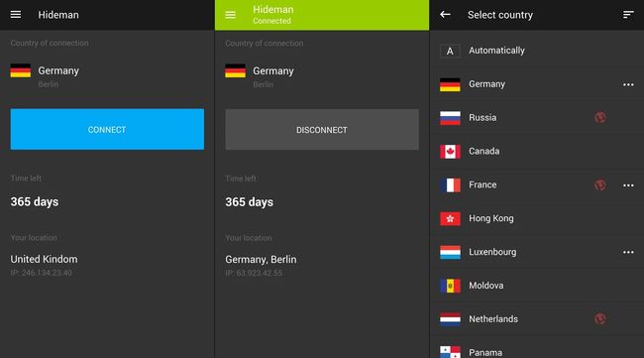Click the Canada flag icon
The image size is (644, 358).
point(450,152)
